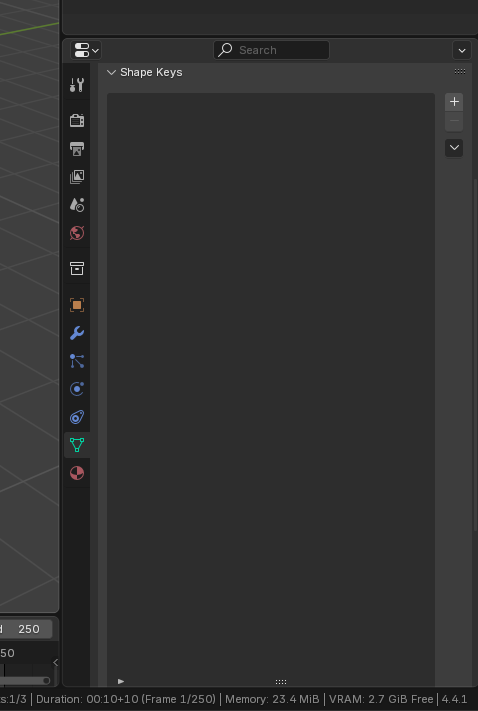This screenshot has width=478, height=711.
Task: Click the timeline region toggle arrow
Action: pyautogui.click(x=55, y=662)
